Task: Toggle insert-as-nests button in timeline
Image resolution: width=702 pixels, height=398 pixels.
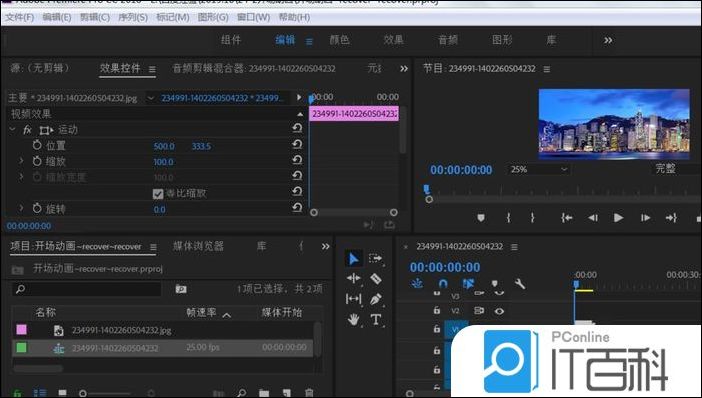Action: click(417, 283)
